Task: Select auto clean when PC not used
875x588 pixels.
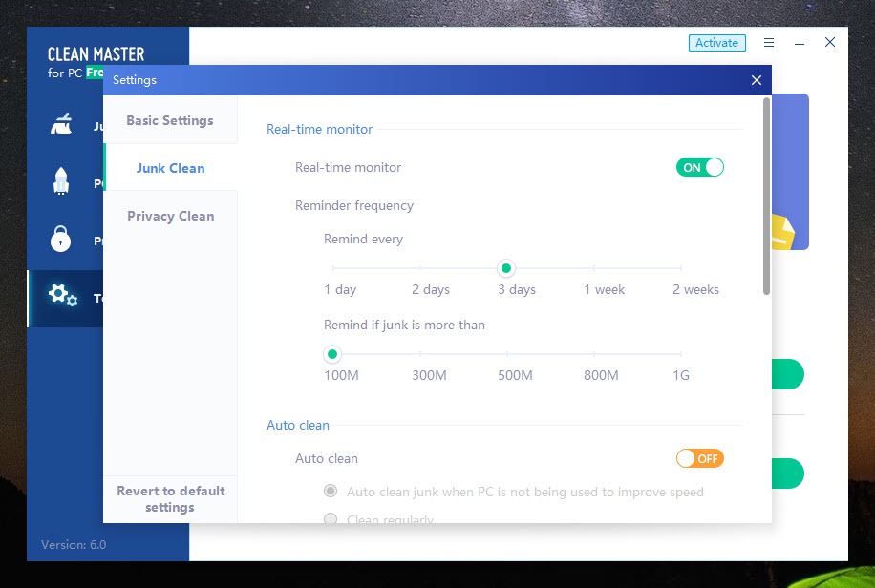Action: tap(331, 492)
